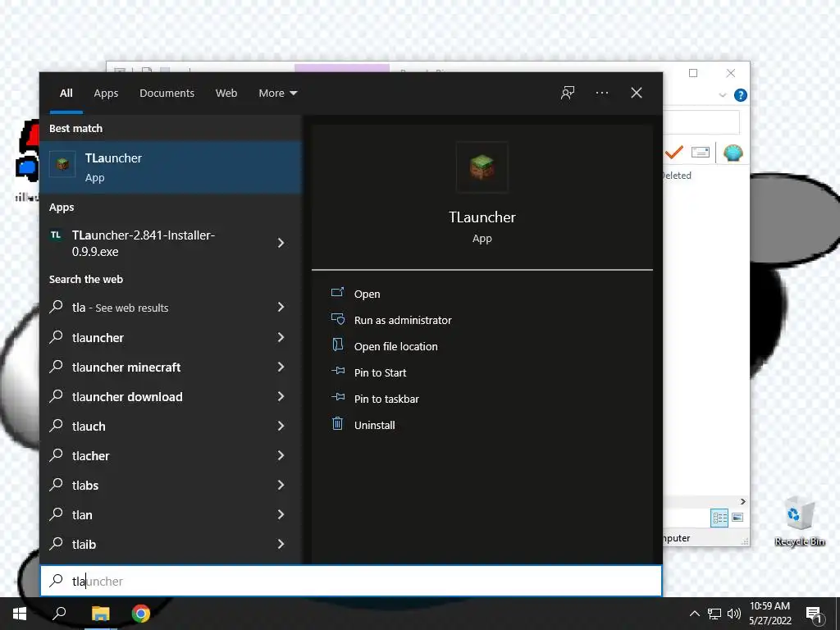Open network status tray icon
Viewport: 840px width, 630px height.
(714, 614)
